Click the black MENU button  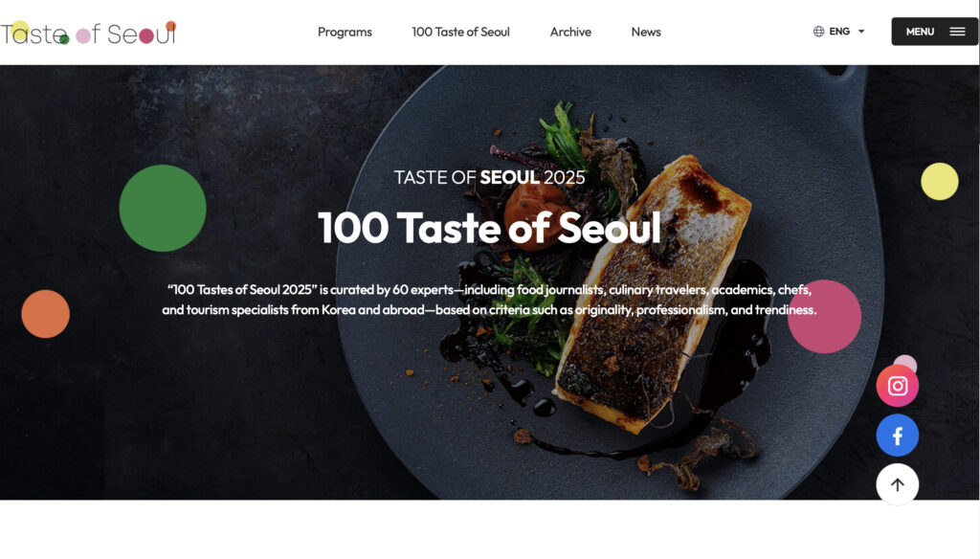934,32
